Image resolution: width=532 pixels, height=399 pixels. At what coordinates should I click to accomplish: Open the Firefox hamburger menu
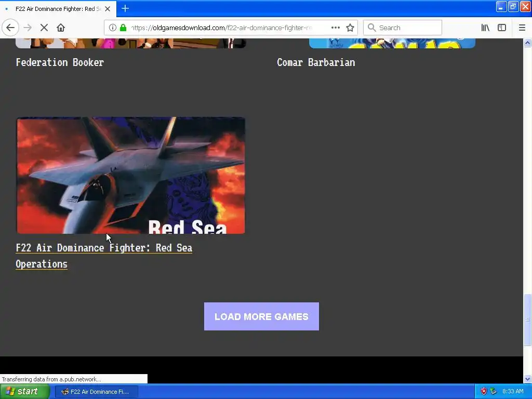pyautogui.click(x=522, y=28)
